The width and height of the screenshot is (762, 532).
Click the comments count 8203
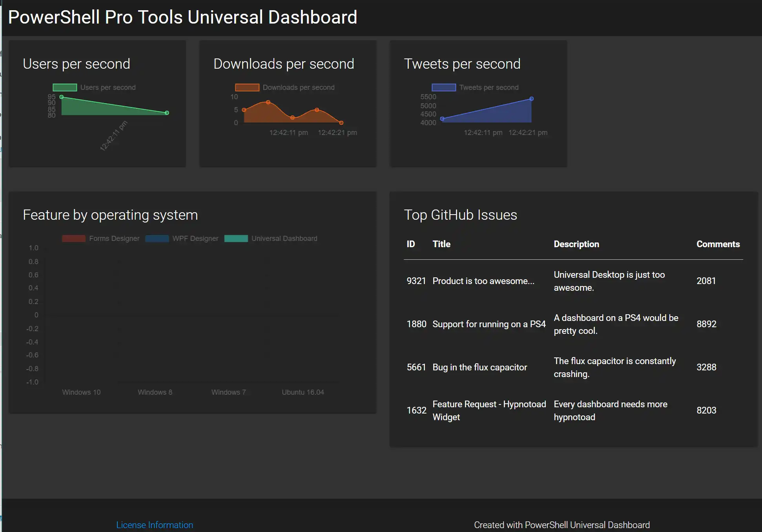706,410
